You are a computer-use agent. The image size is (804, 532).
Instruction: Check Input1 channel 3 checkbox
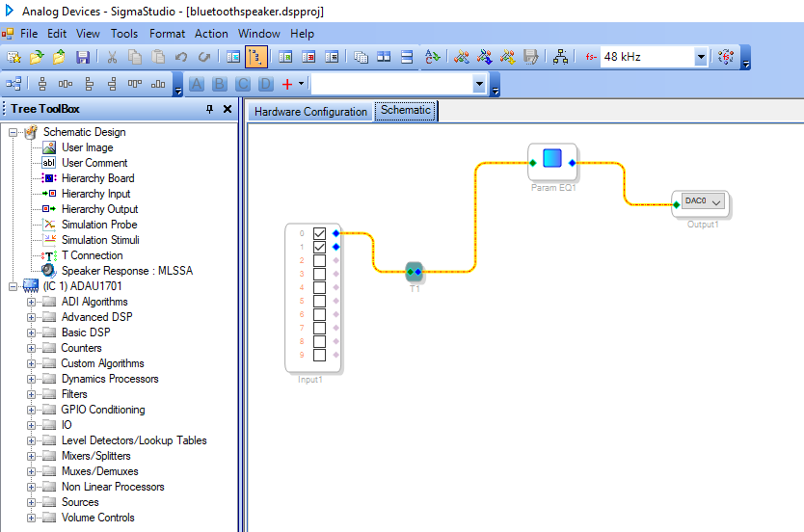(319, 275)
